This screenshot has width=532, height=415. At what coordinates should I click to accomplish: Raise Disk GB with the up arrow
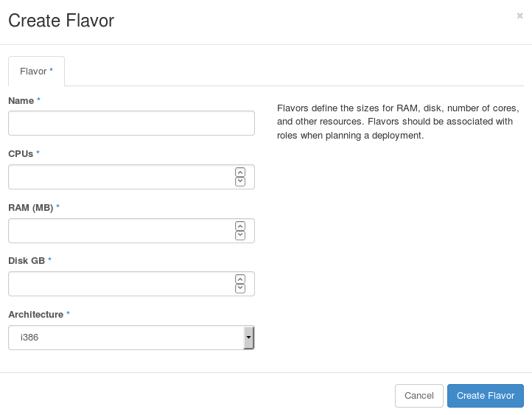click(240, 279)
